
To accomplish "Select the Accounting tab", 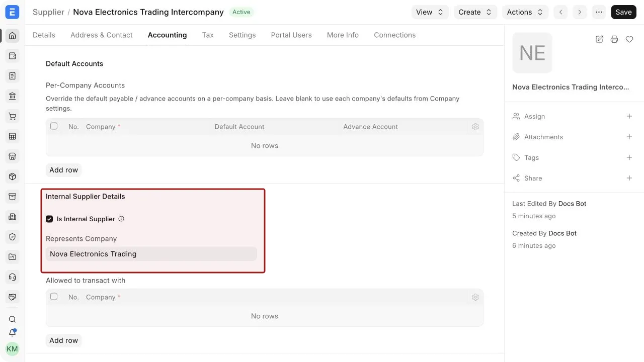I will pyautogui.click(x=167, y=35).
